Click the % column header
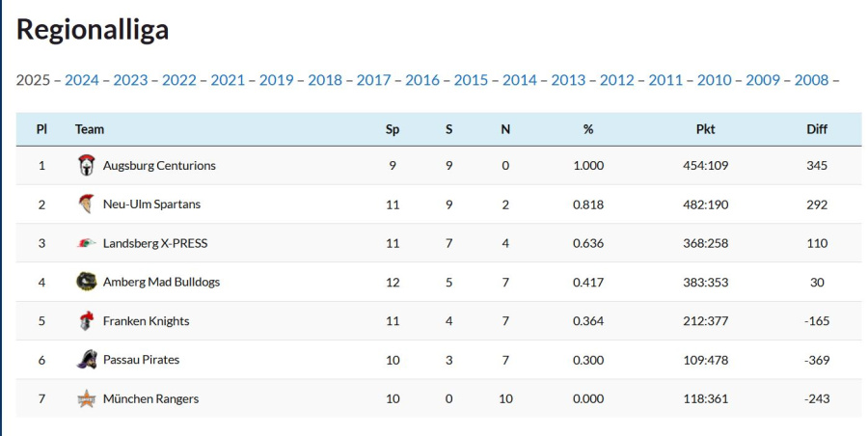Viewport: 868px width, 436px height. coord(588,129)
